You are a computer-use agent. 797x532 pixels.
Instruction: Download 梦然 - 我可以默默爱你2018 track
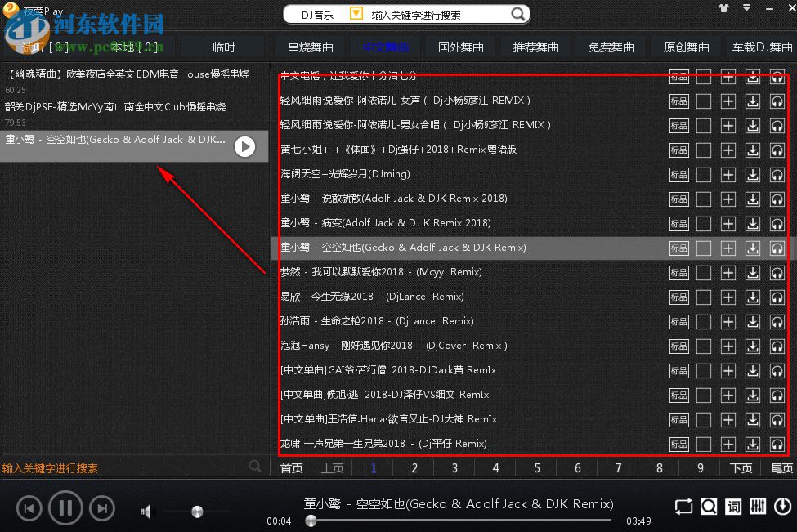pos(753,273)
